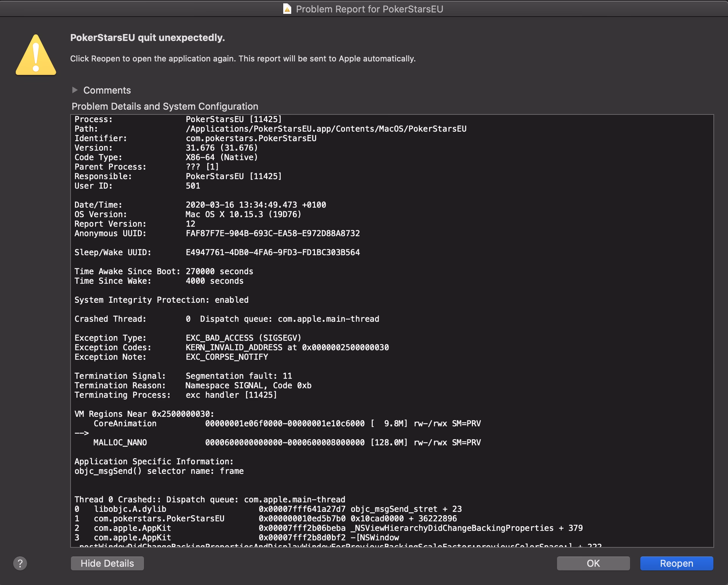Image resolution: width=728 pixels, height=585 pixels.
Task: Click the Process: PokerStarsEU [11425] line
Action: click(x=178, y=119)
